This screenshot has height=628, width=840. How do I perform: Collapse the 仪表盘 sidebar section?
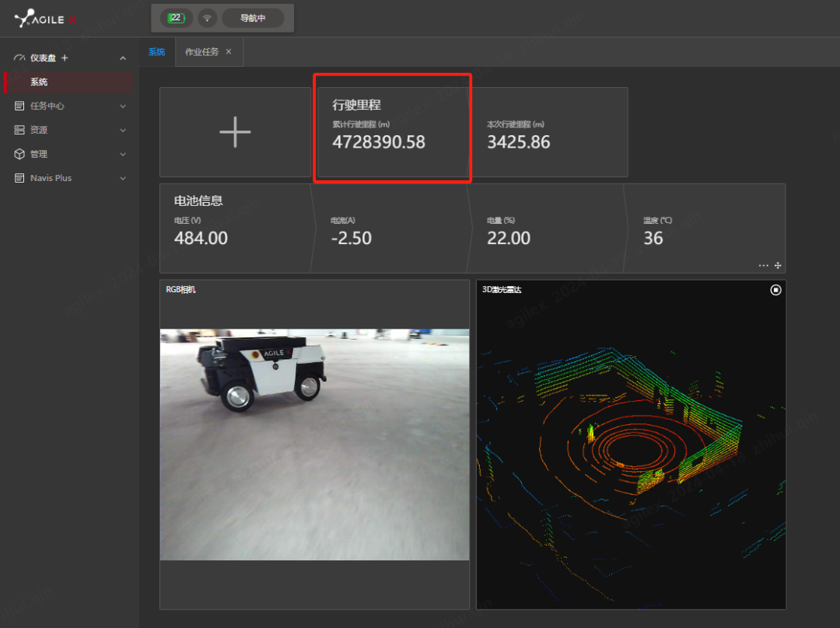[x=123, y=58]
